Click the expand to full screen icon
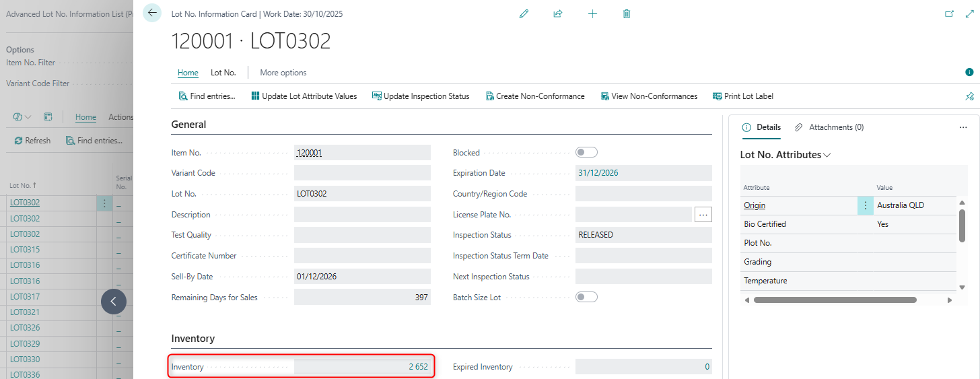 tap(969, 13)
